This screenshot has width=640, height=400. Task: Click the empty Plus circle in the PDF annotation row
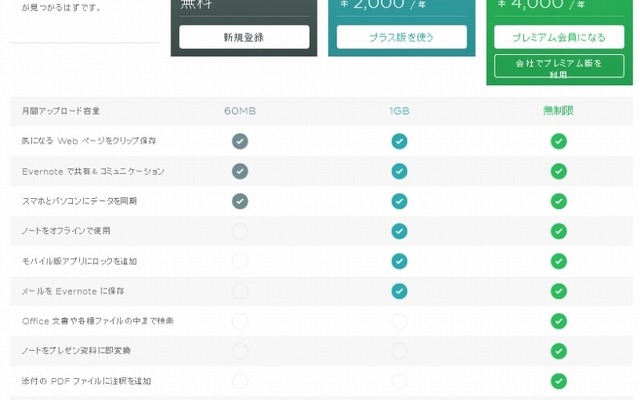pyautogui.click(x=399, y=381)
